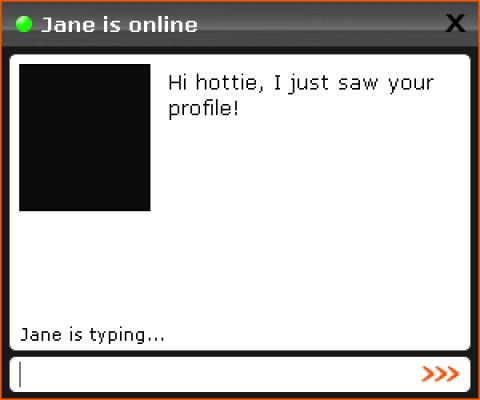Image resolution: width=480 pixels, height=400 pixels.
Task: Click the green online status indicator
Action: (24, 24)
